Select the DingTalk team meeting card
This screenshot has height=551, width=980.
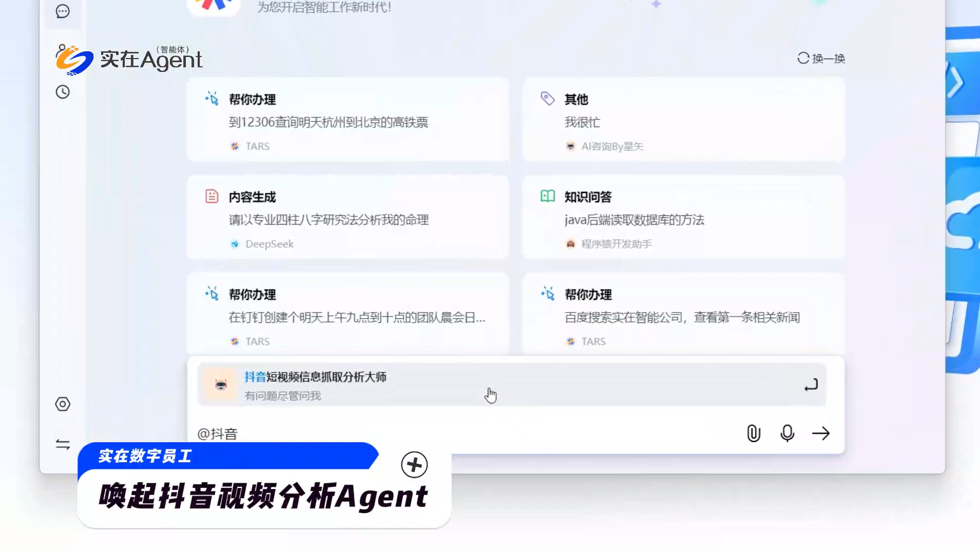[348, 316]
